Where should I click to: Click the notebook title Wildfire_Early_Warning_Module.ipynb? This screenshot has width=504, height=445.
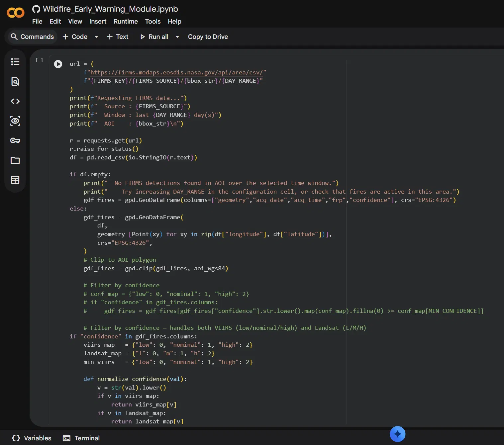point(110,9)
